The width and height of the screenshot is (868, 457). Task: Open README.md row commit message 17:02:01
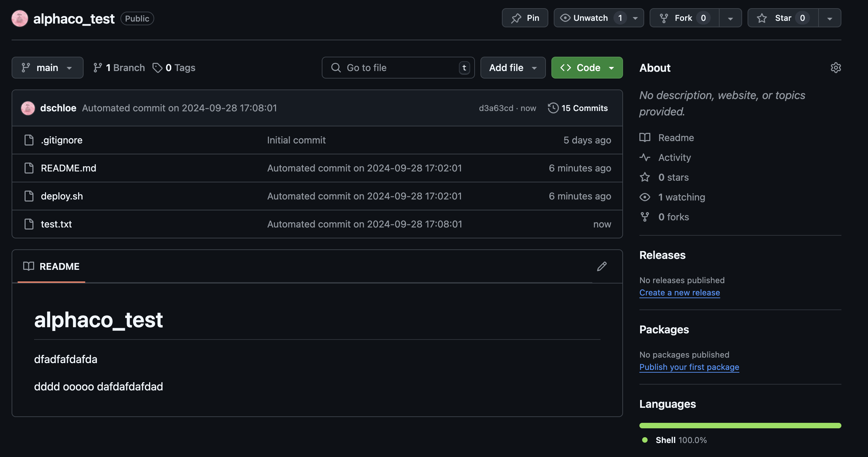click(364, 168)
